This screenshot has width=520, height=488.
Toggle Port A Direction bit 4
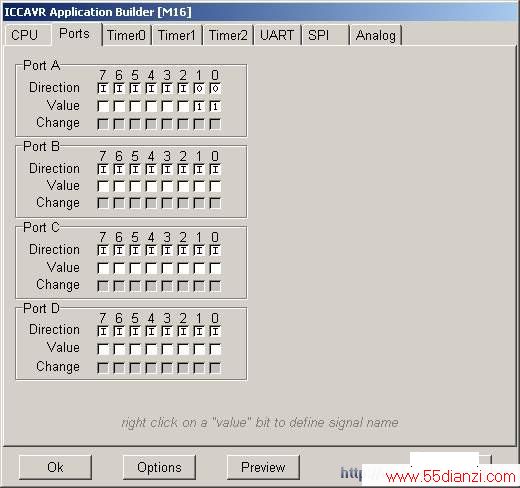(x=151, y=89)
